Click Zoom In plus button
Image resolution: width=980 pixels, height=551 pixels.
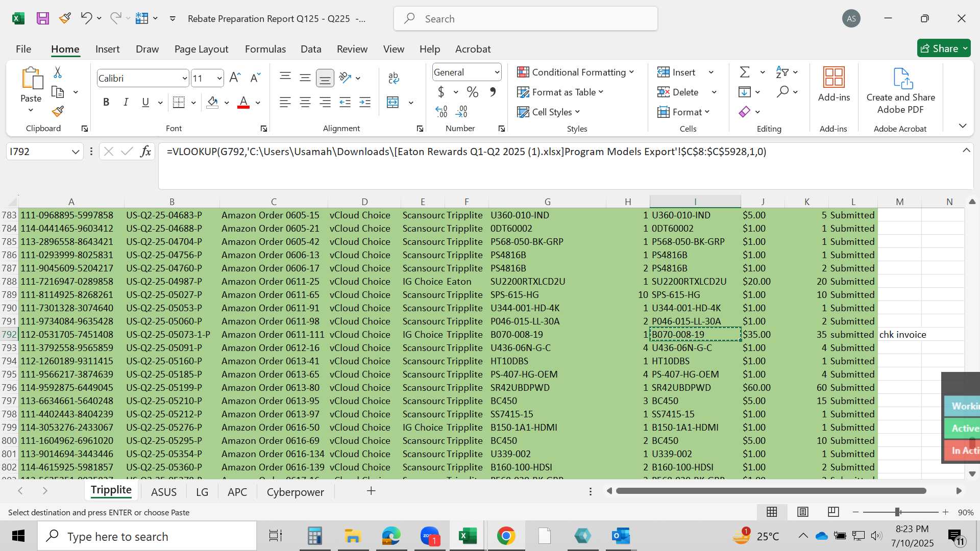pyautogui.click(x=945, y=512)
